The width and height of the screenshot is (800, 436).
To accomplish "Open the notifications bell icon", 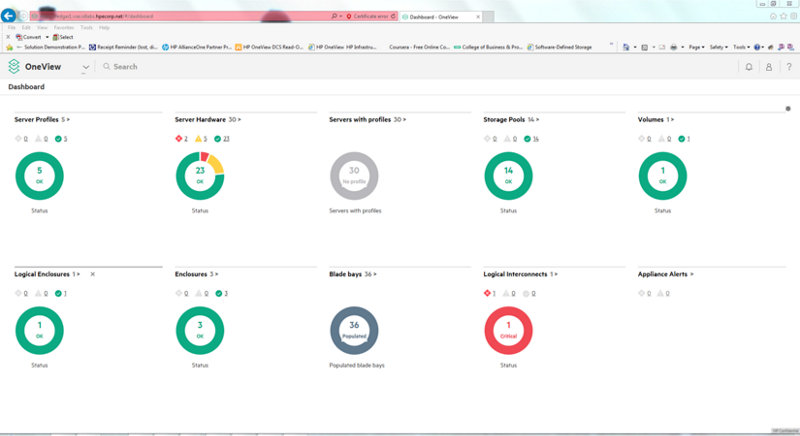I will pos(749,67).
